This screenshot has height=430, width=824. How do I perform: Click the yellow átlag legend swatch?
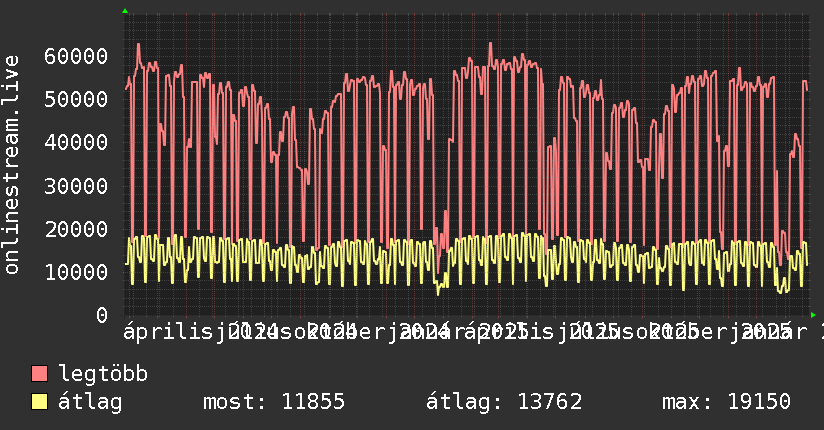pyautogui.click(x=40, y=402)
